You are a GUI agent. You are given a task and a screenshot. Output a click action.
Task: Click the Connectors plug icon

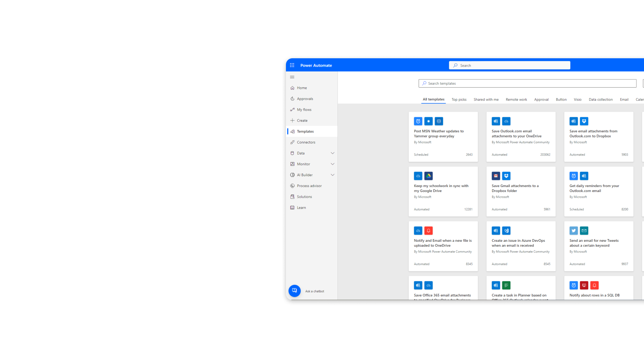coord(292,142)
